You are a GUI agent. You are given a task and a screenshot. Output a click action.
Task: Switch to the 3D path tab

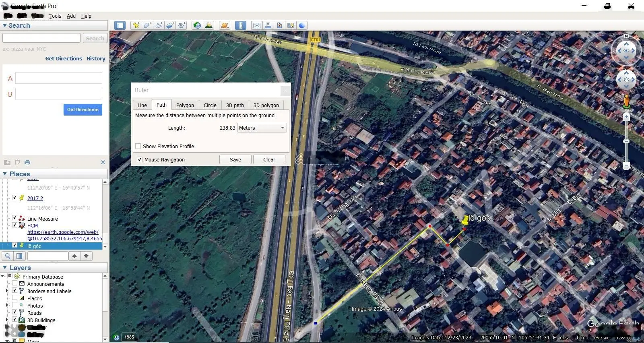(x=235, y=105)
